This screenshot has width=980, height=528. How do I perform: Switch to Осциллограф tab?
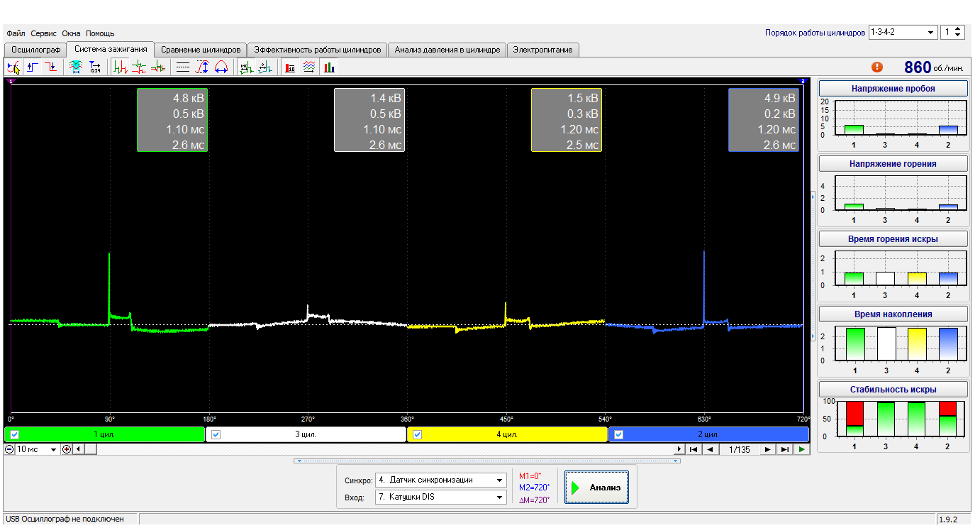coord(35,50)
